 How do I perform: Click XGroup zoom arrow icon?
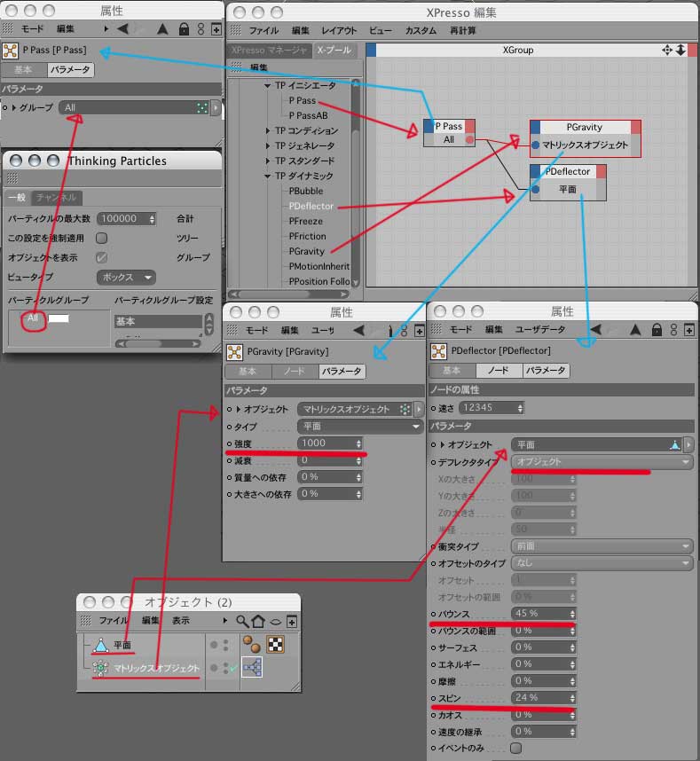point(680,50)
